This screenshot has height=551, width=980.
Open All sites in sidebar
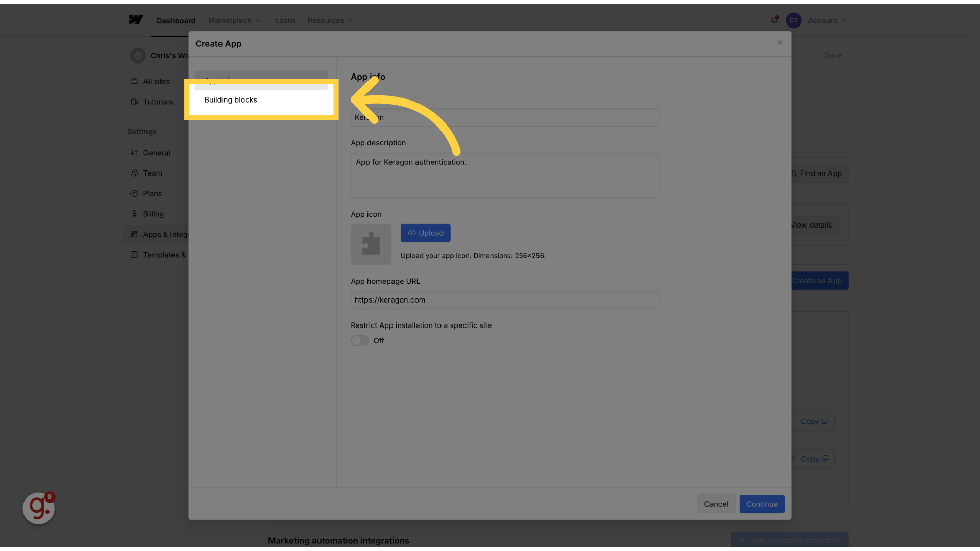156,81
